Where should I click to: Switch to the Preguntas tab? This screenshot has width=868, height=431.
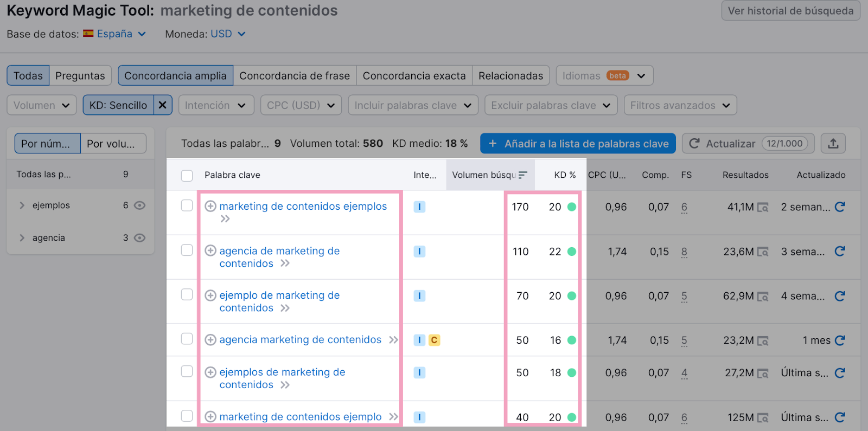[x=80, y=75]
